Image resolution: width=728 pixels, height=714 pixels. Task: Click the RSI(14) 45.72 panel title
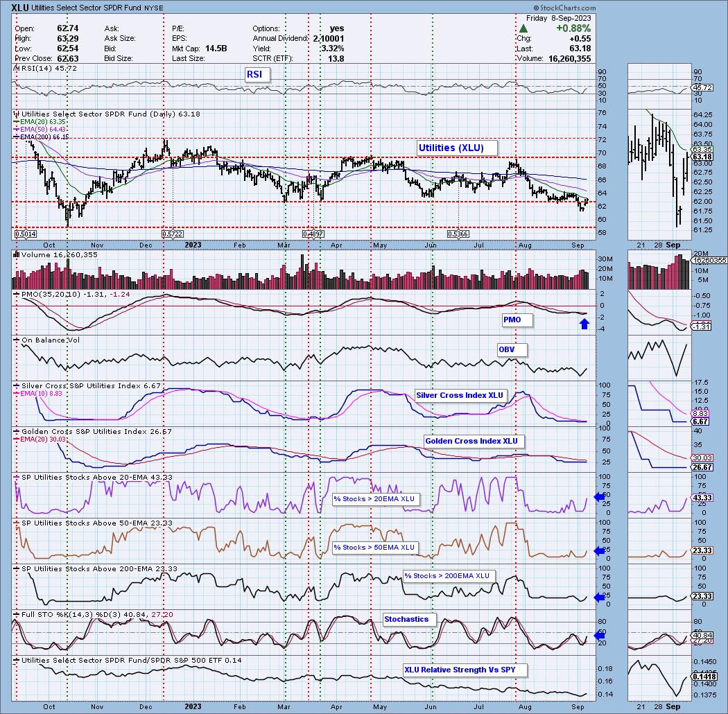tap(49, 68)
